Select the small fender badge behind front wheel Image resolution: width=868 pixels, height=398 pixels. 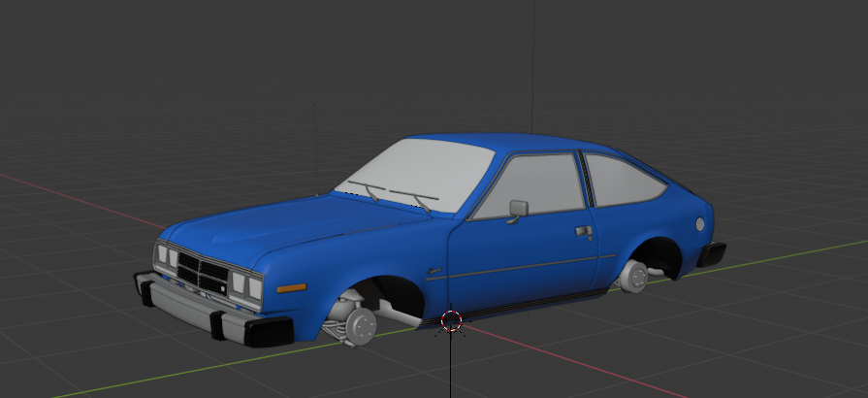click(434, 271)
